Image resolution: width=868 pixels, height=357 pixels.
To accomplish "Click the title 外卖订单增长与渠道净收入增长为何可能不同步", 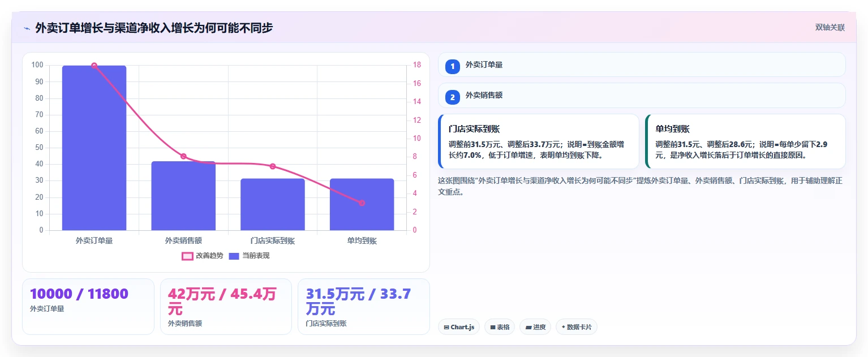I will (154, 28).
